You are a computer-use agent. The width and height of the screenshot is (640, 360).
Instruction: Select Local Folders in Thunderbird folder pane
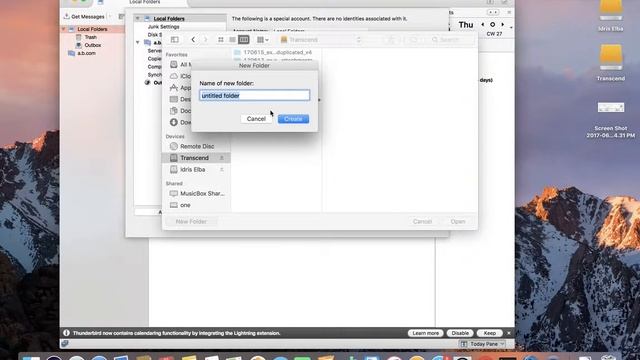point(92,29)
